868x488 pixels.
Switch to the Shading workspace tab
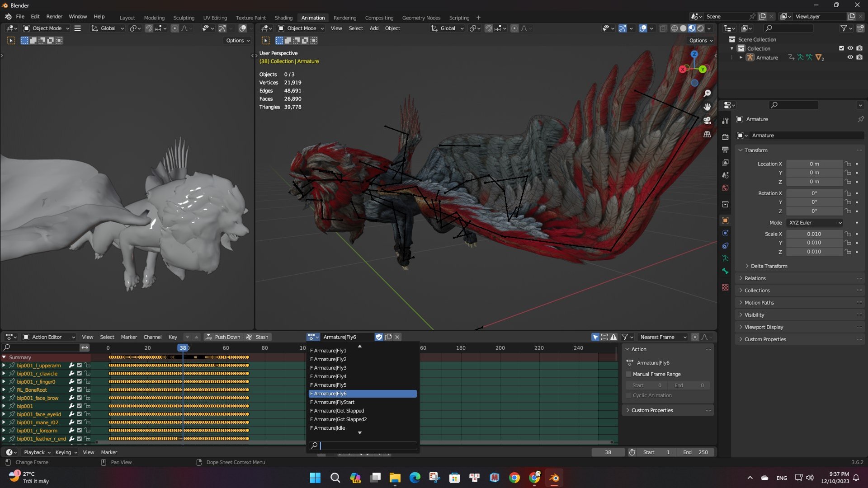[283, 18]
